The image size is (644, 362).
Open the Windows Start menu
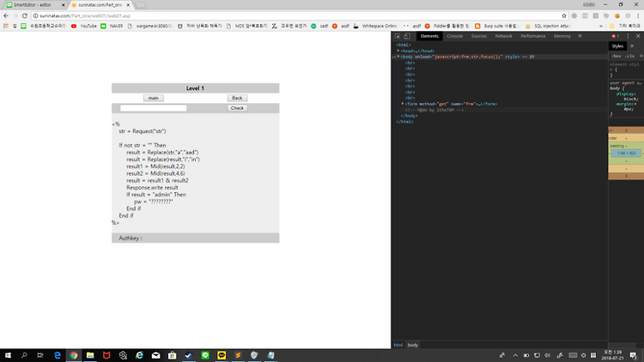(8, 355)
